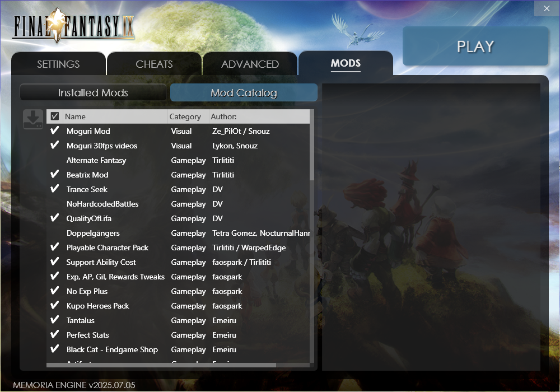Viewport: 560px width, 392px height.
Task: Click author Lykon, Snouz
Action: click(x=235, y=146)
